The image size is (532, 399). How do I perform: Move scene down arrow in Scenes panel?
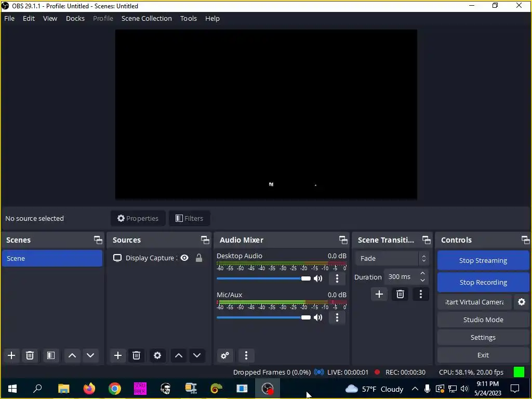90,355
